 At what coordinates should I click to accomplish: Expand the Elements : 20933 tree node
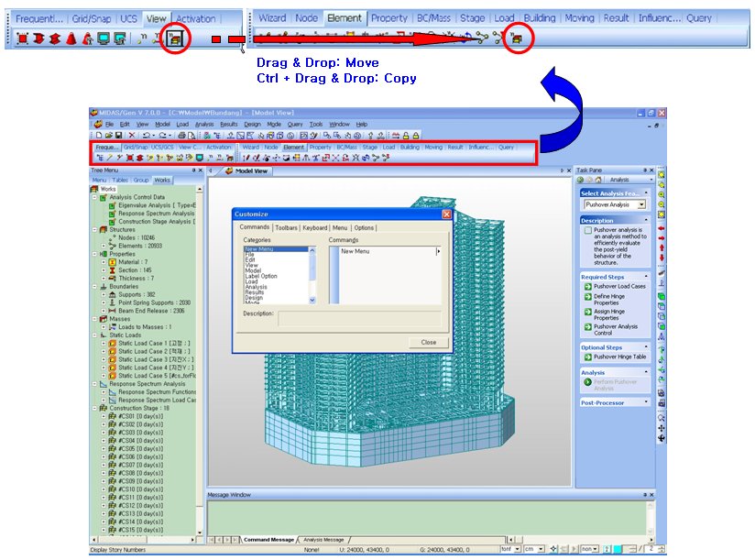coord(104,246)
